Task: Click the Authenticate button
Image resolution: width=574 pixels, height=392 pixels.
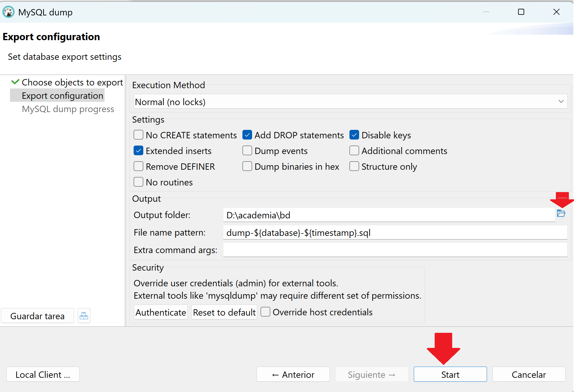Action: coord(161,312)
